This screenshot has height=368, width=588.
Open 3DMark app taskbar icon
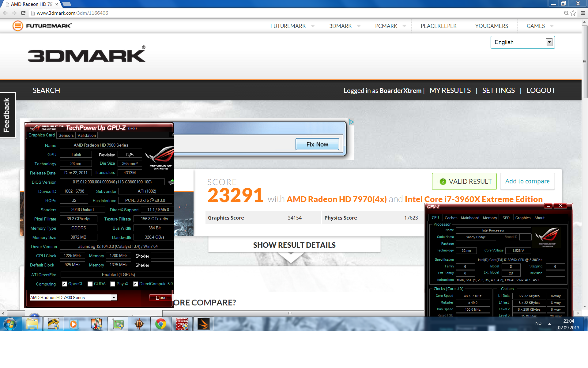[x=203, y=324]
